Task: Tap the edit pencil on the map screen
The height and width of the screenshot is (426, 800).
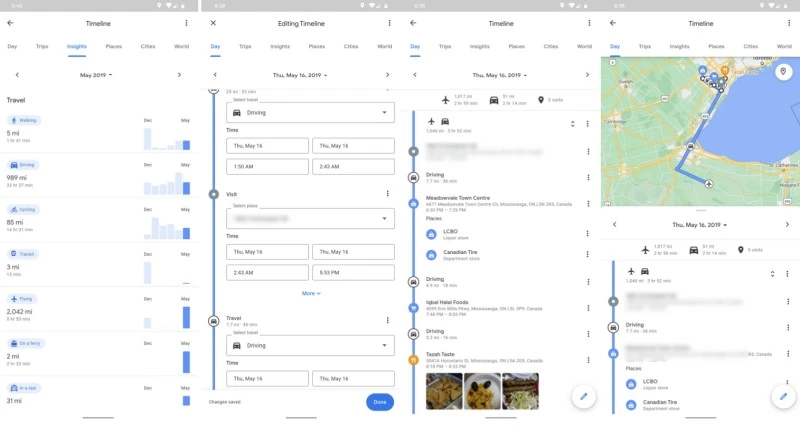Action: (x=783, y=396)
